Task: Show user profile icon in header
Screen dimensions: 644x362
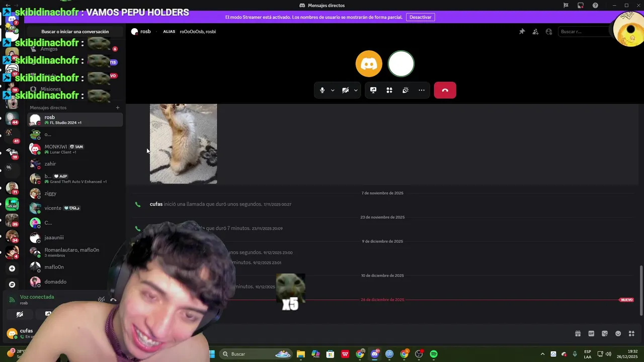Action: click(549, 32)
